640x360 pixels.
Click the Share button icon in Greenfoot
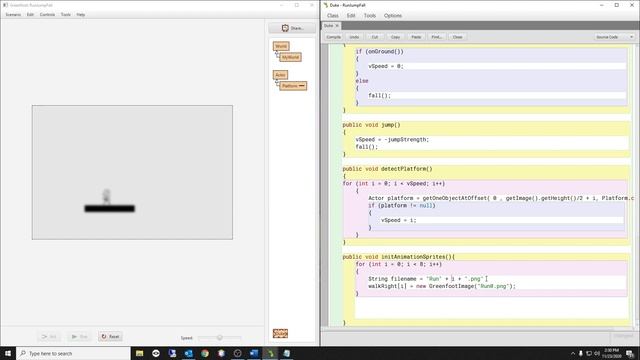(285, 28)
